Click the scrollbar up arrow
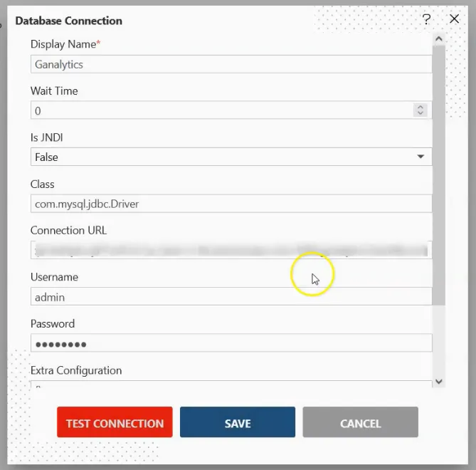This screenshot has width=476, height=470. click(439, 39)
